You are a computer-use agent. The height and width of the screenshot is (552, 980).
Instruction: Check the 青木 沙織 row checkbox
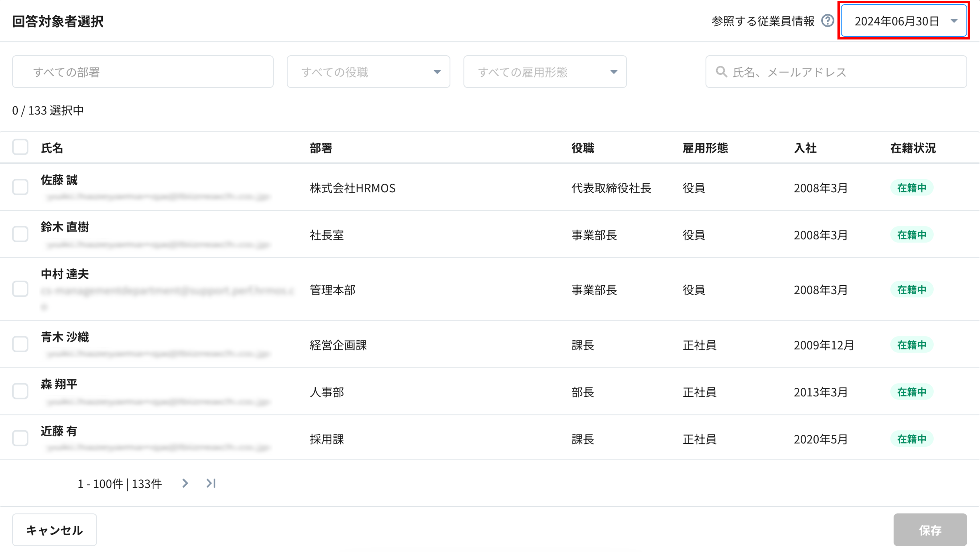[x=20, y=344]
